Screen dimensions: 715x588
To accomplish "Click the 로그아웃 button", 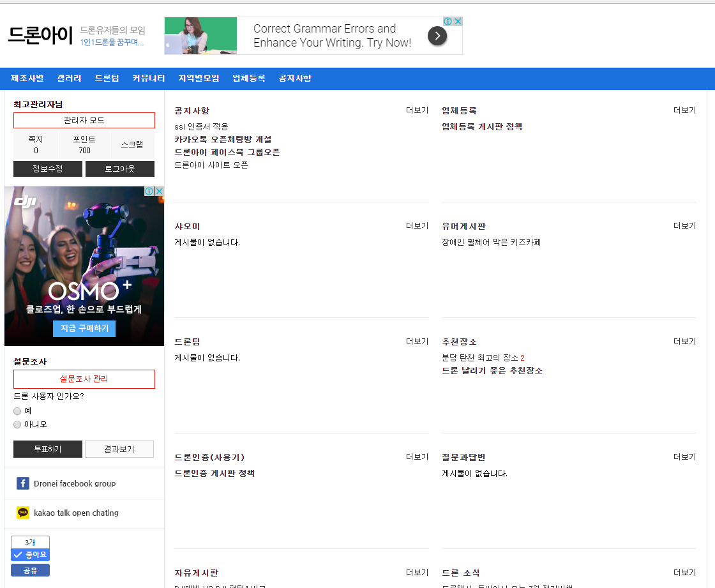I will (119, 169).
